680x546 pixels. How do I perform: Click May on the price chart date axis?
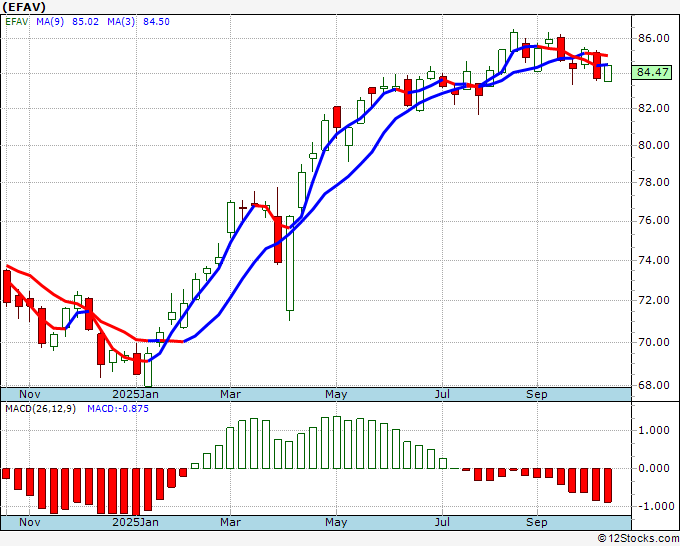click(x=336, y=394)
